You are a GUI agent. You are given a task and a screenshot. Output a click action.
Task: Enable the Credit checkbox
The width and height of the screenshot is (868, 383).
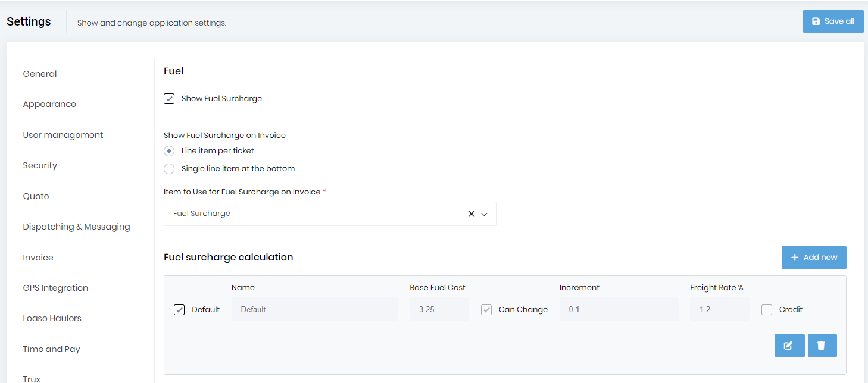[767, 309]
